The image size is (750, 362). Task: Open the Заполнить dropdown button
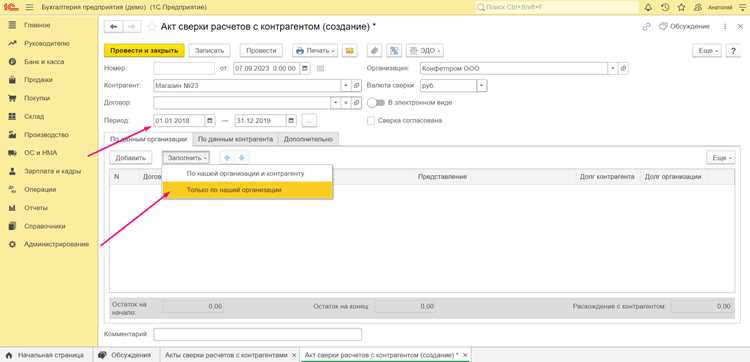186,157
